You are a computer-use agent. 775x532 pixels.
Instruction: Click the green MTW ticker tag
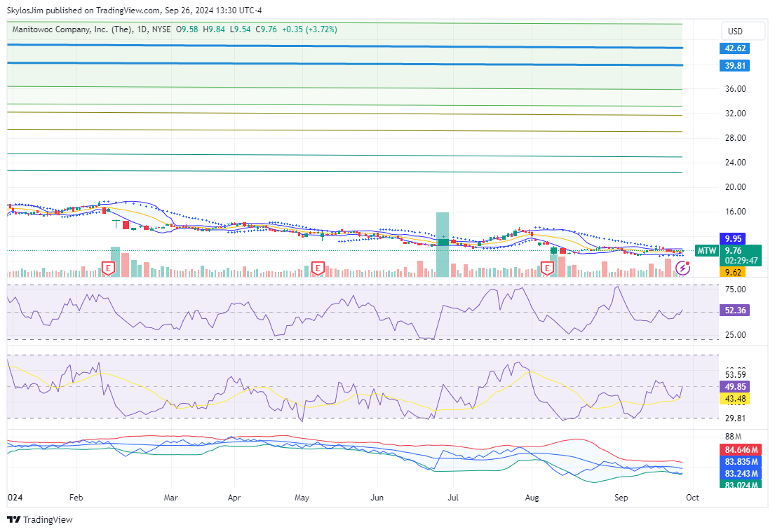click(x=706, y=250)
